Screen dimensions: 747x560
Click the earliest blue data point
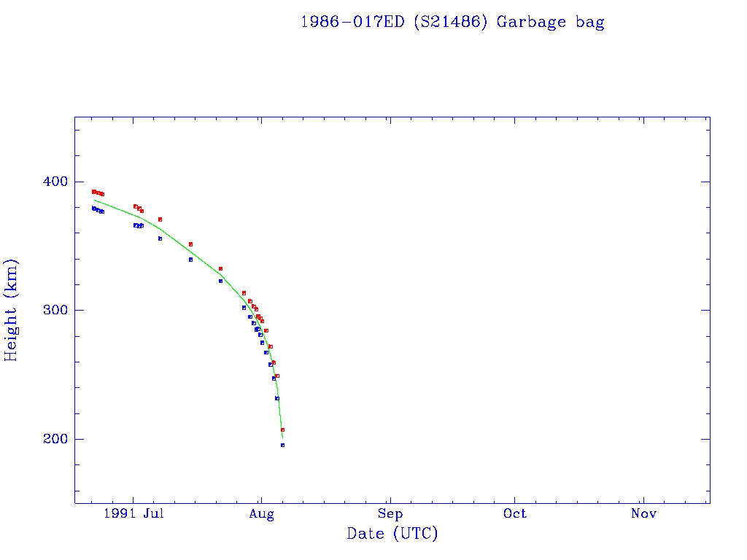click(x=93, y=208)
